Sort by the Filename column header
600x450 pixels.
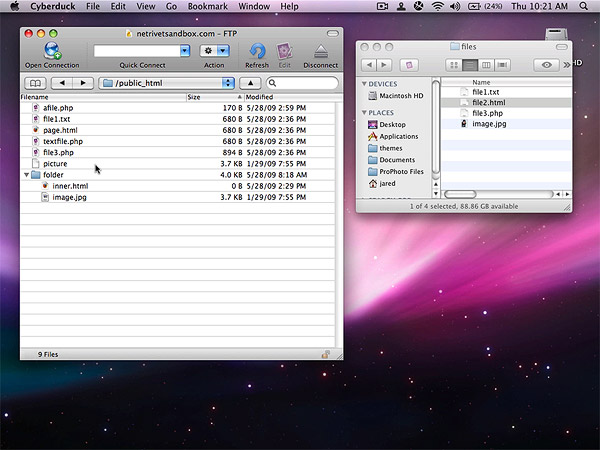tap(103, 97)
